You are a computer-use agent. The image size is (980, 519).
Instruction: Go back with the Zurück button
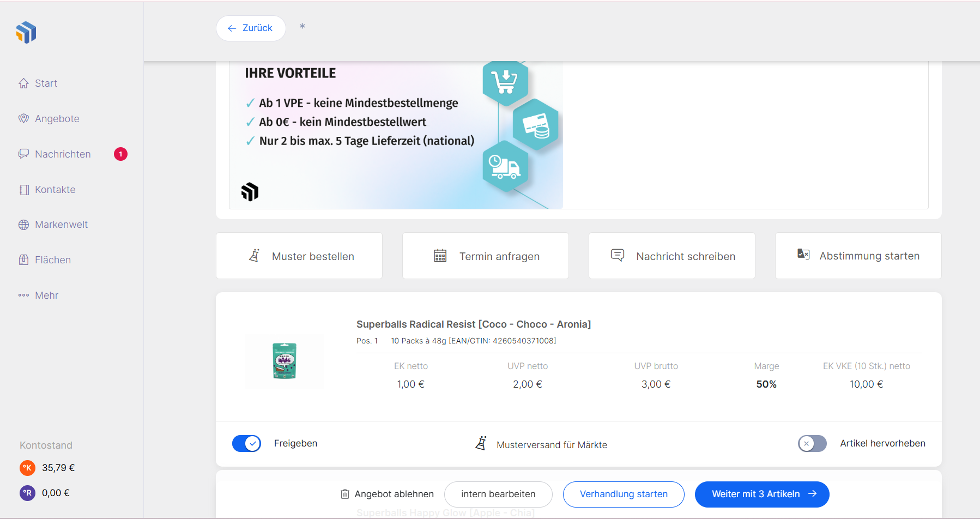click(x=251, y=28)
